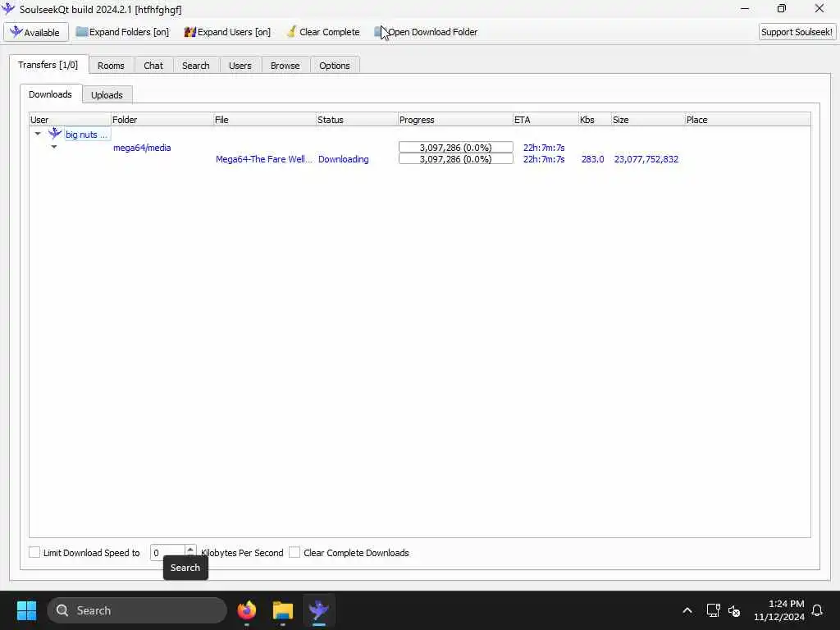
Task: Click Support Soulseek! button
Action: (x=797, y=32)
